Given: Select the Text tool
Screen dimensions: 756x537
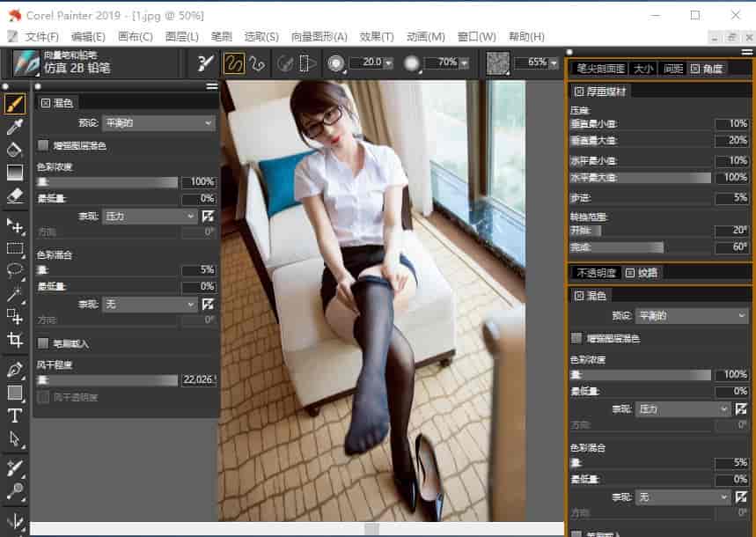Looking at the screenshot, I should point(15,416).
